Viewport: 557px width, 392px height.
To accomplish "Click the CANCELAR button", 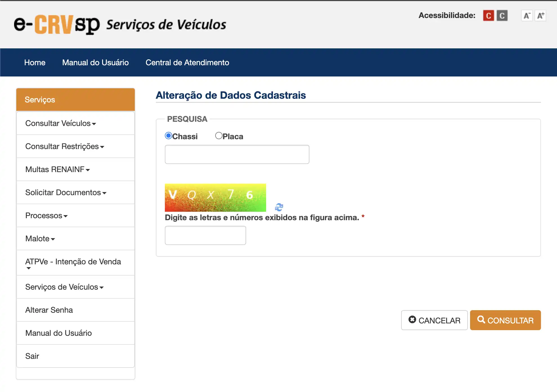I will click(x=434, y=320).
